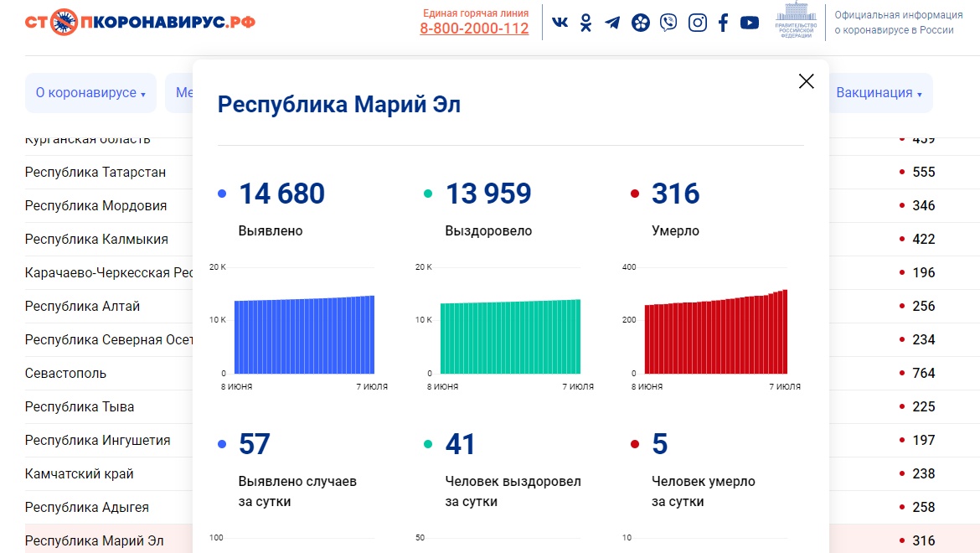This screenshot has width=980, height=553.
Task: Open the VK social page icon
Action: (x=560, y=23)
